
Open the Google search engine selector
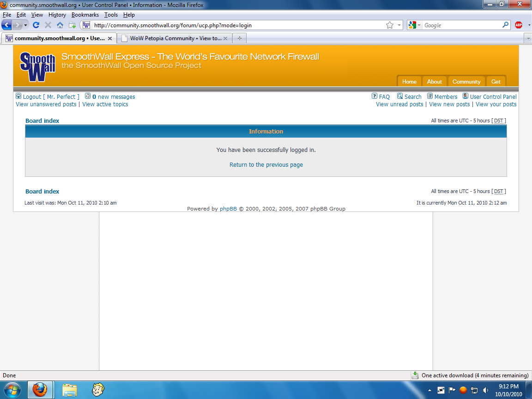(x=415, y=25)
